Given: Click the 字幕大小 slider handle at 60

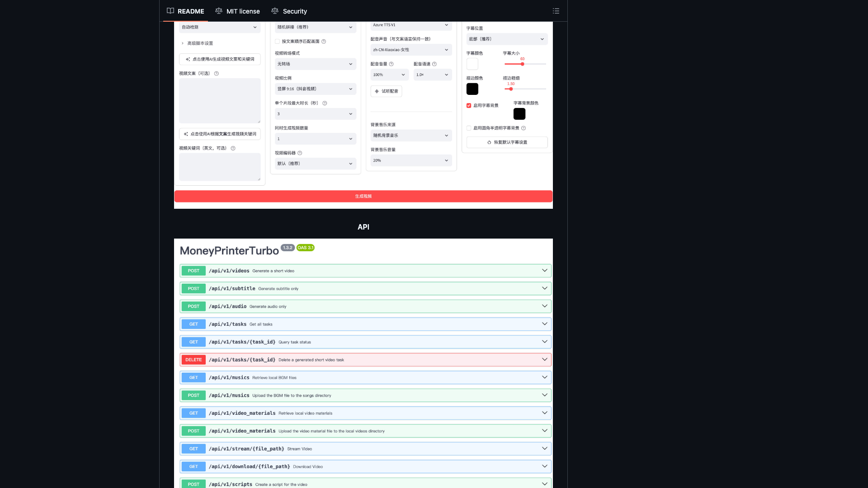Looking at the screenshot, I should (x=523, y=64).
